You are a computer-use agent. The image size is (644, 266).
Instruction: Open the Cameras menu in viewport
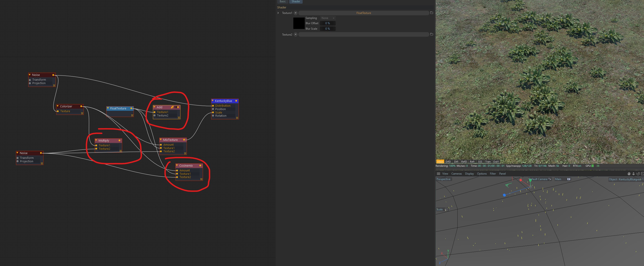[x=456, y=174]
